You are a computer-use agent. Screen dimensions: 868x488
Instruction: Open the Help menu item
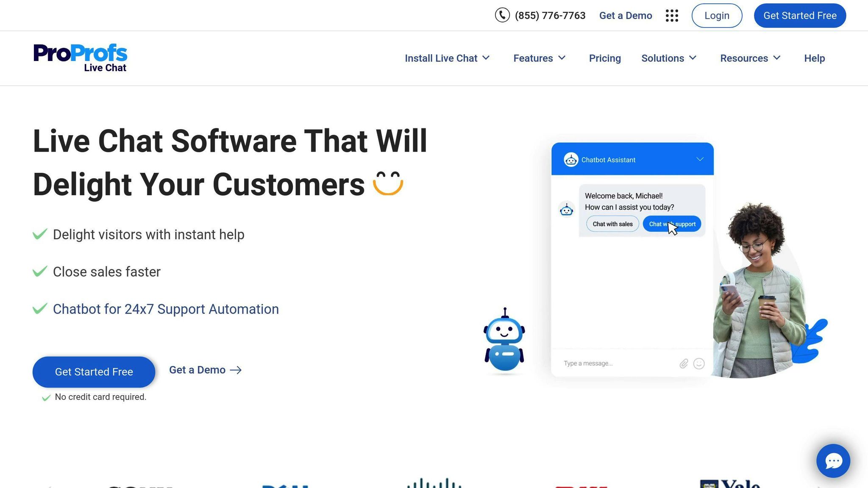(814, 58)
